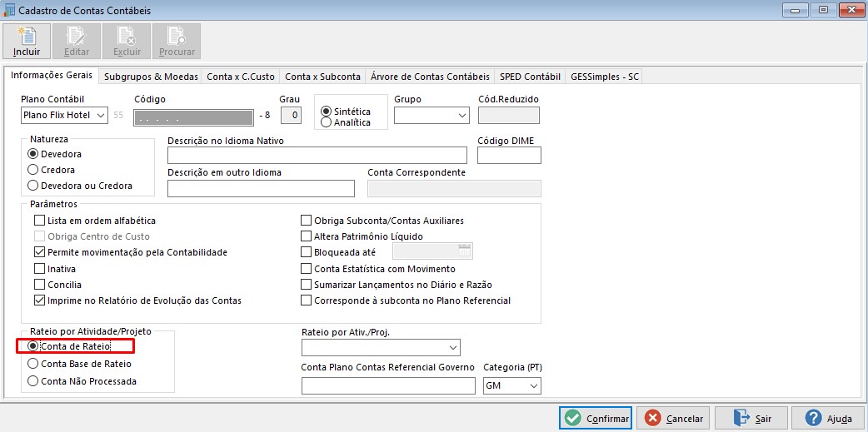Viewport: 868px width, 432px height.
Task: Open the GESSimples - SC tab
Action: [x=605, y=77]
